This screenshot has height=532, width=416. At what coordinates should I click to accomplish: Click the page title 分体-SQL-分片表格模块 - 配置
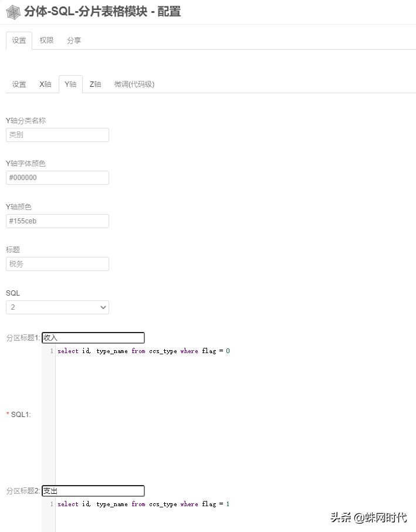point(103,12)
